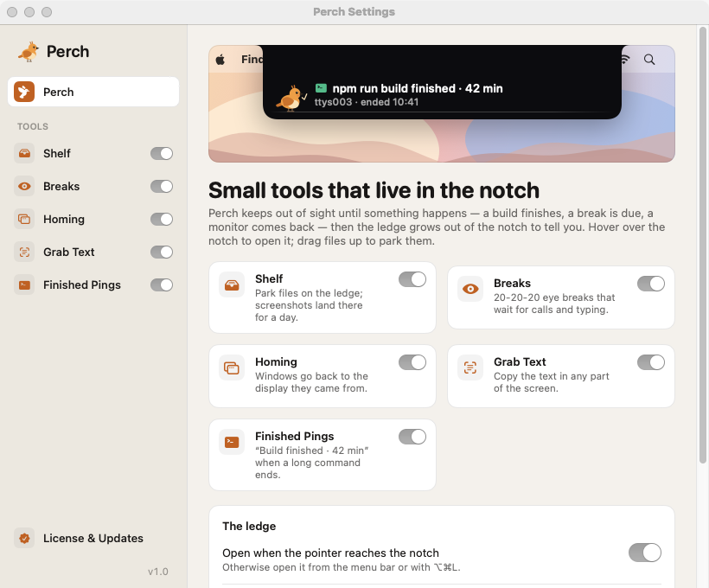This screenshot has height=588, width=709.
Task: Click the Breaks card title
Action: tap(512, 283)
